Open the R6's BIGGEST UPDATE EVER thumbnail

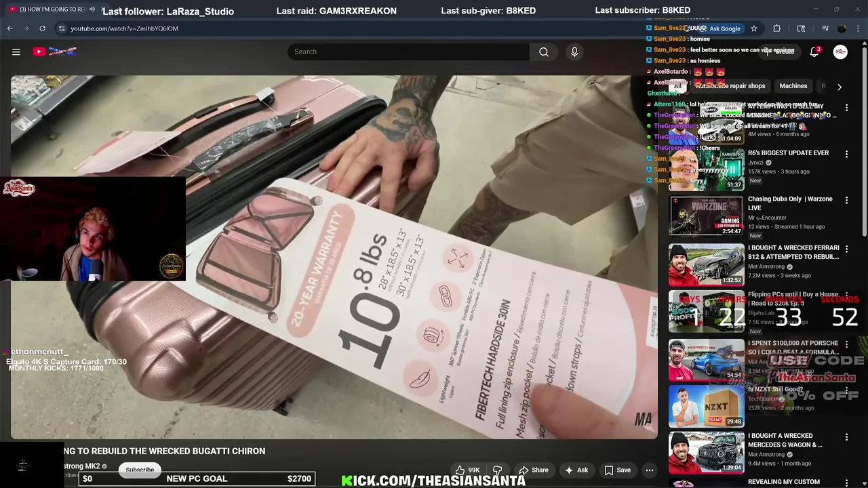[707, 170]
